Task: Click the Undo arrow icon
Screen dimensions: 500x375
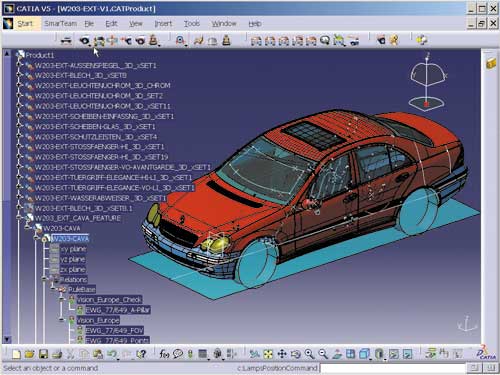Action: 112,354
